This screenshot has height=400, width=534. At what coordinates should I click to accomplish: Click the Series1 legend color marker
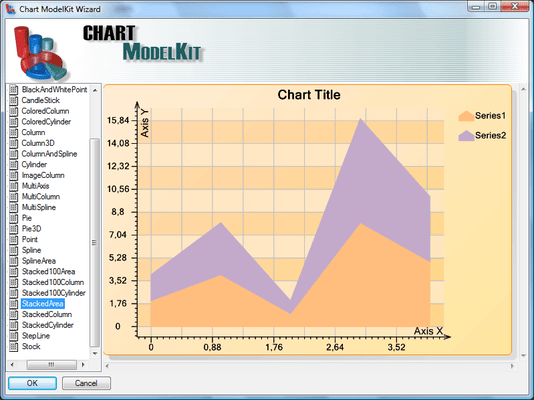point(466,116)
